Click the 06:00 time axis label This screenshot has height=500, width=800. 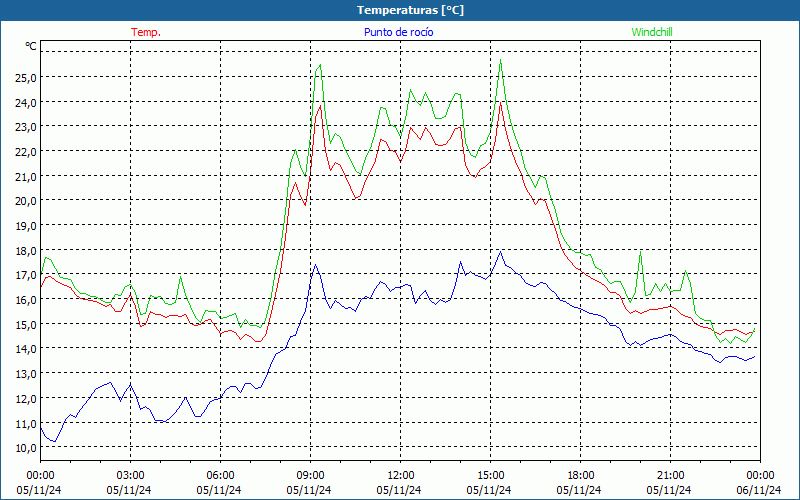point(220,476)
